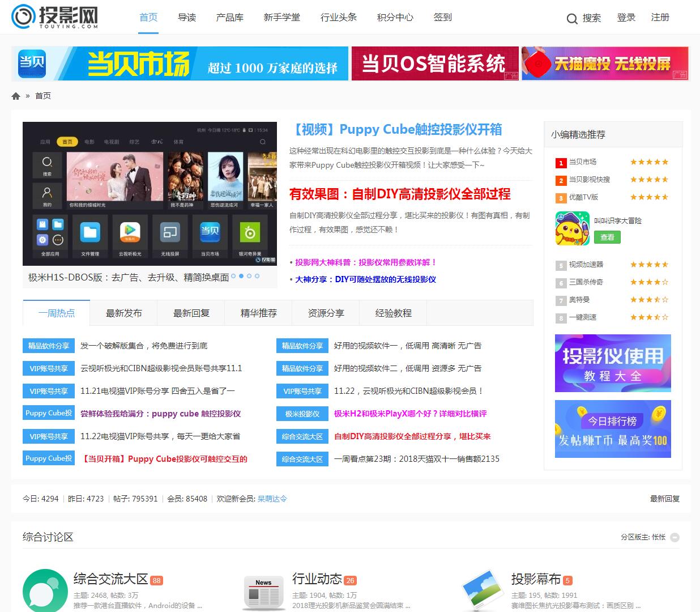Open 自制DIY高清投影仪全部过程 red headline
Screen dimensions: 700x612
click(400, 194)
